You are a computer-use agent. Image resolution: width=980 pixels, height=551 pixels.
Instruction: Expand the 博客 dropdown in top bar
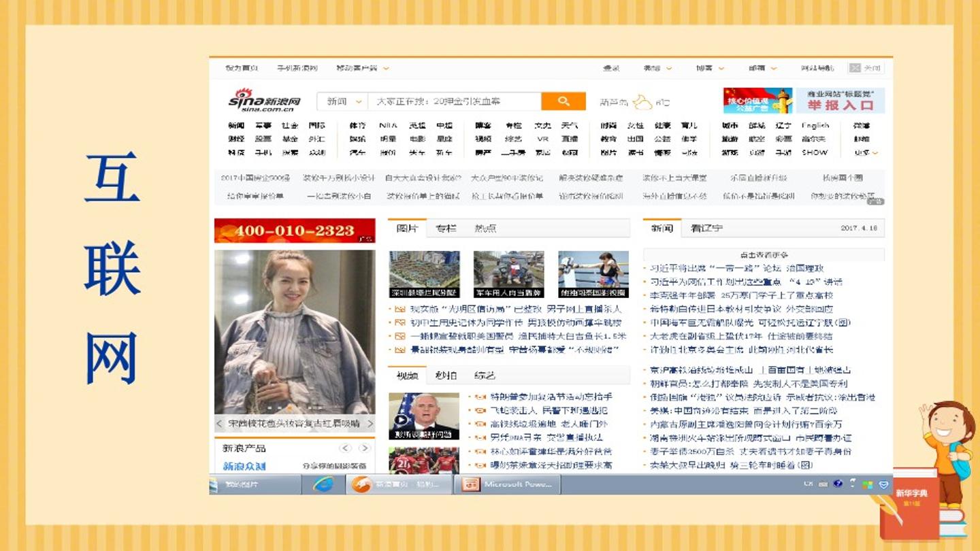click(x=710, y=68)
